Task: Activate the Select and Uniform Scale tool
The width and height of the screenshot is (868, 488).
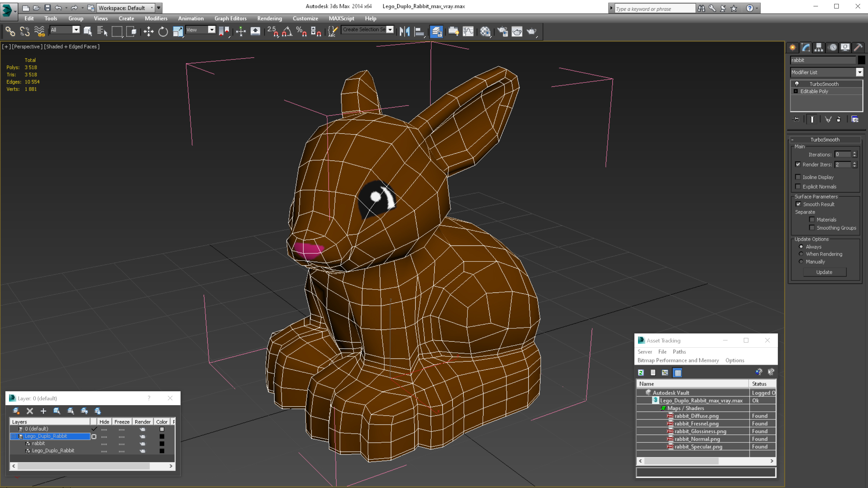Action: click(178, 31)
